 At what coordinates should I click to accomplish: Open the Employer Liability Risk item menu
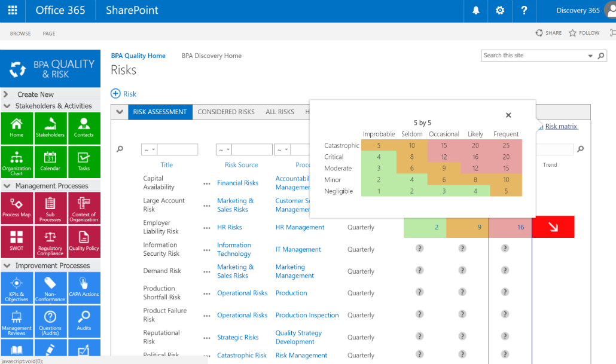(x=207, y=228)
